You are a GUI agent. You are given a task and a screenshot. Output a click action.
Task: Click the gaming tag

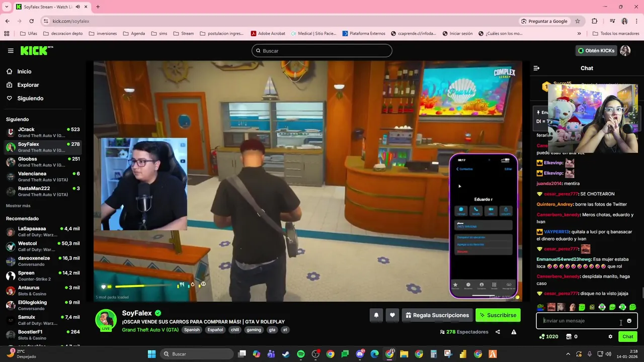[254, 330]
